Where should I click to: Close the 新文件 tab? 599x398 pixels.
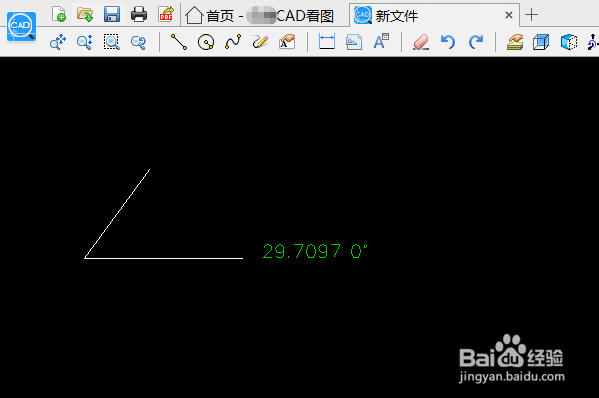pyautogui.click(x=508, y=15)
